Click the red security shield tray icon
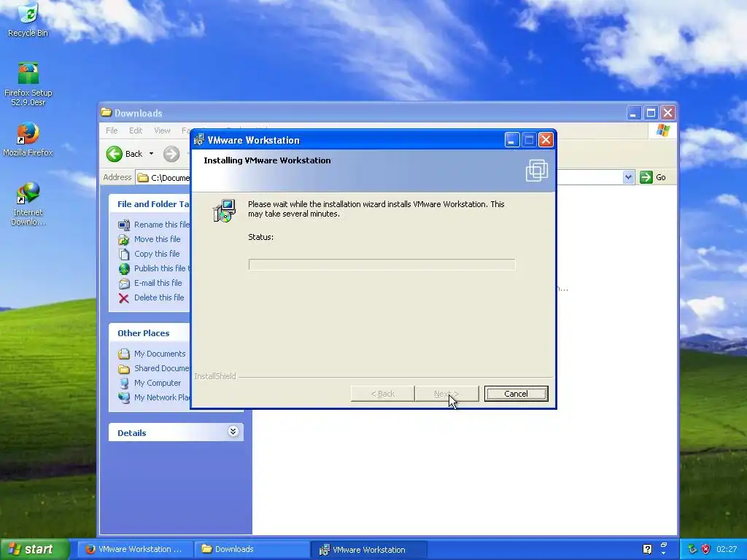This screenshot has height=560, width=747. click(x=705, y=549)
